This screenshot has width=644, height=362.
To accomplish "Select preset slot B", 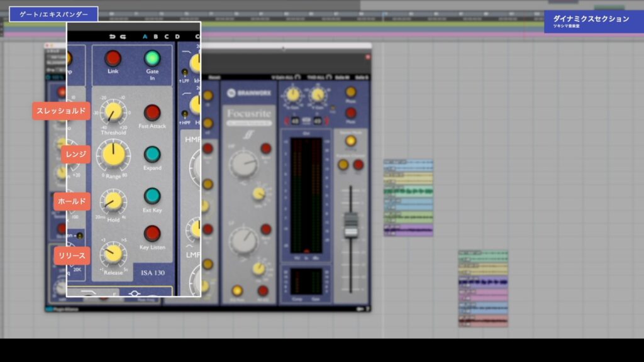I will click(156, 36).
